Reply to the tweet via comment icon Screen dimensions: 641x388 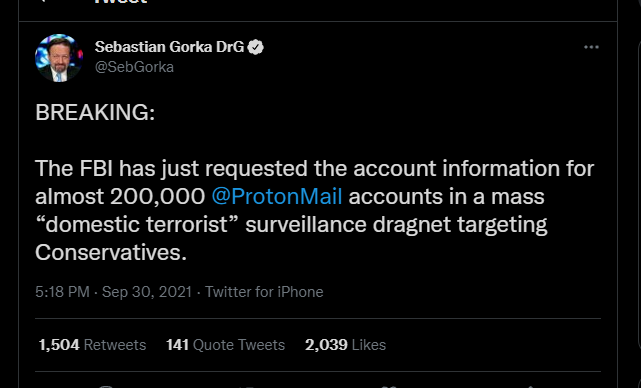click(x=105, y=386)
